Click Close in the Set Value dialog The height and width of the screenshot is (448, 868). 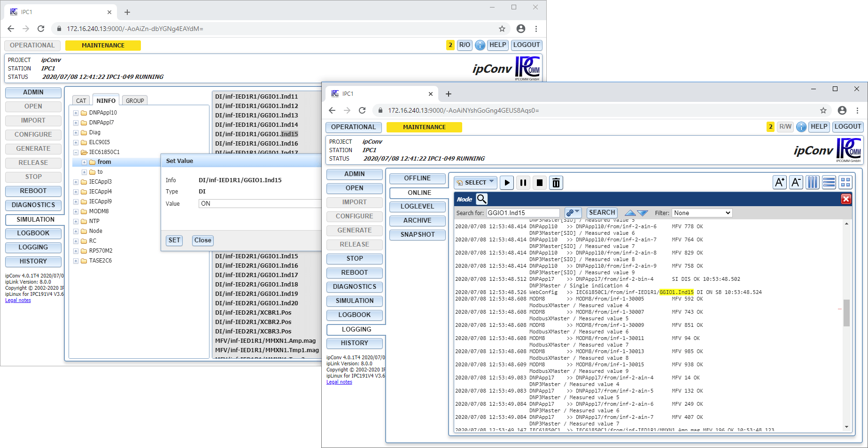coord(203,240)
